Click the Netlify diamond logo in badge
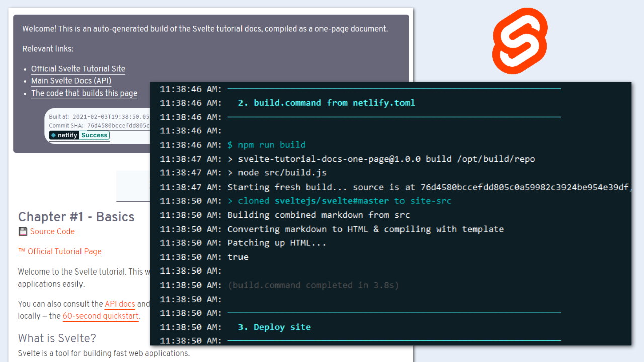Screen dimensions: 644x362 pyautogui.click(x=53, y=135)
